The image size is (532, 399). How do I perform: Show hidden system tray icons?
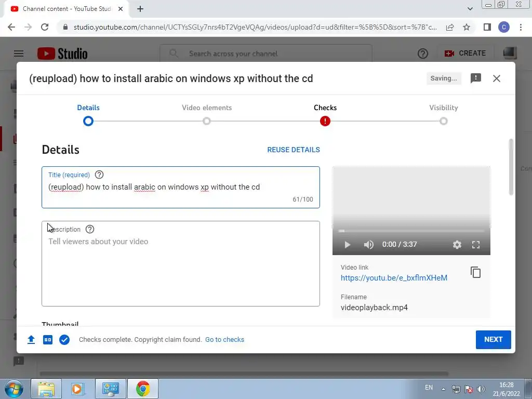pyautogui.click(x=443, y=389)
